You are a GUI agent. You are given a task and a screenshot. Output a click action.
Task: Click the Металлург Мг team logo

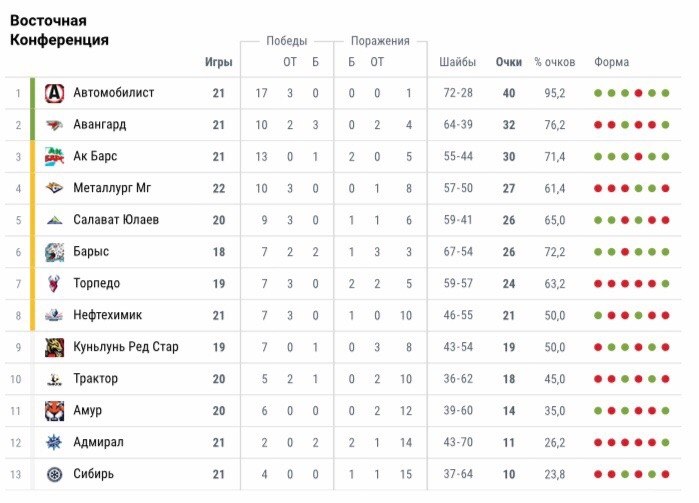[54, 188]
